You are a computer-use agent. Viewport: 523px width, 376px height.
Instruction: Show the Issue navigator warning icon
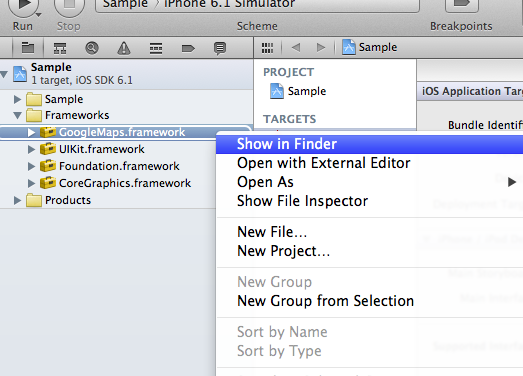pos(124,48)
